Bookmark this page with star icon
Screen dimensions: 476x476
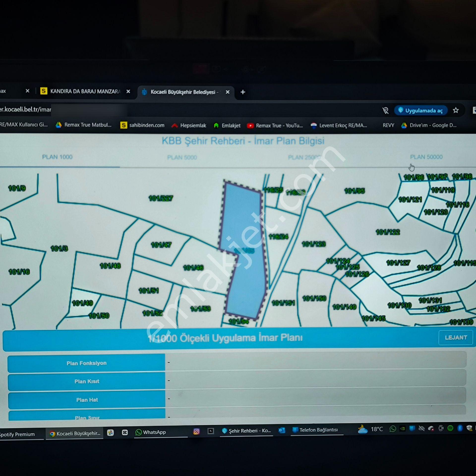(x=456, y=110)
